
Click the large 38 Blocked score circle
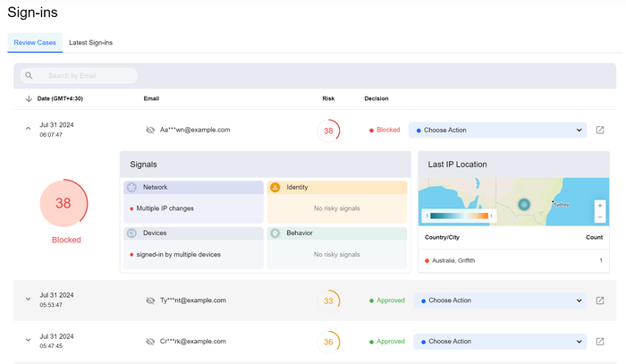click(x=63, y=203)
